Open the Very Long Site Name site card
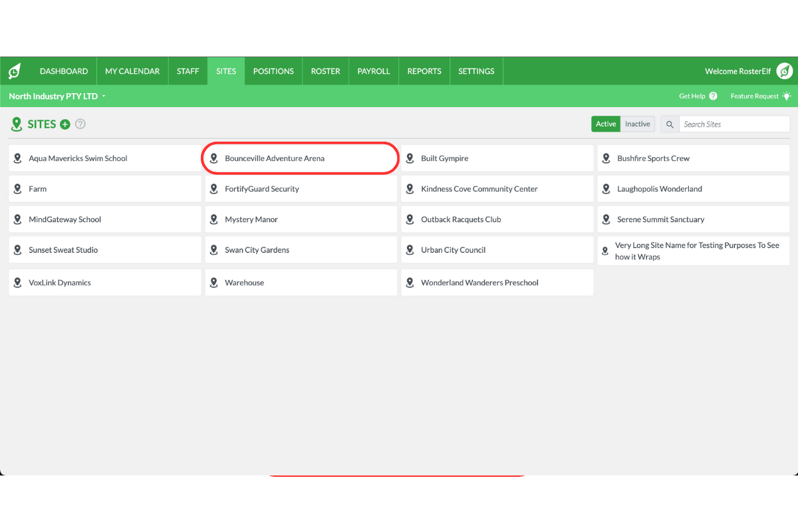 coord(694,251)
